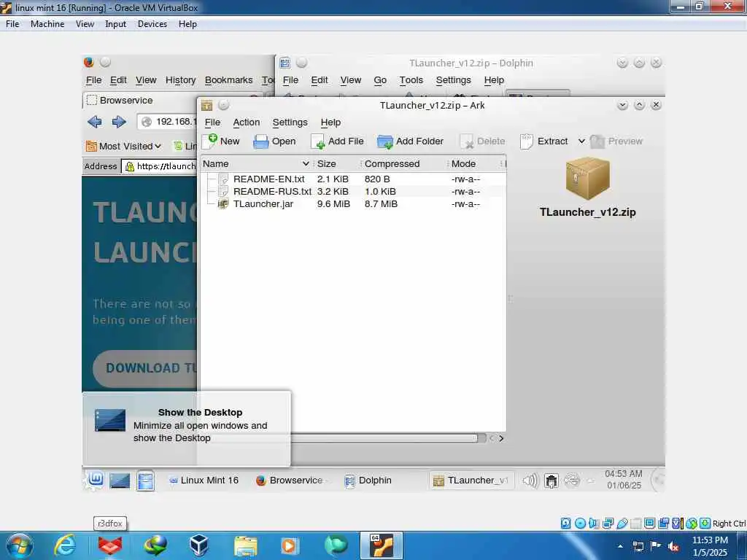Sort by the Size column header
Image resolution: width=747 pixels, height=560 pixels.
[336, 164]
